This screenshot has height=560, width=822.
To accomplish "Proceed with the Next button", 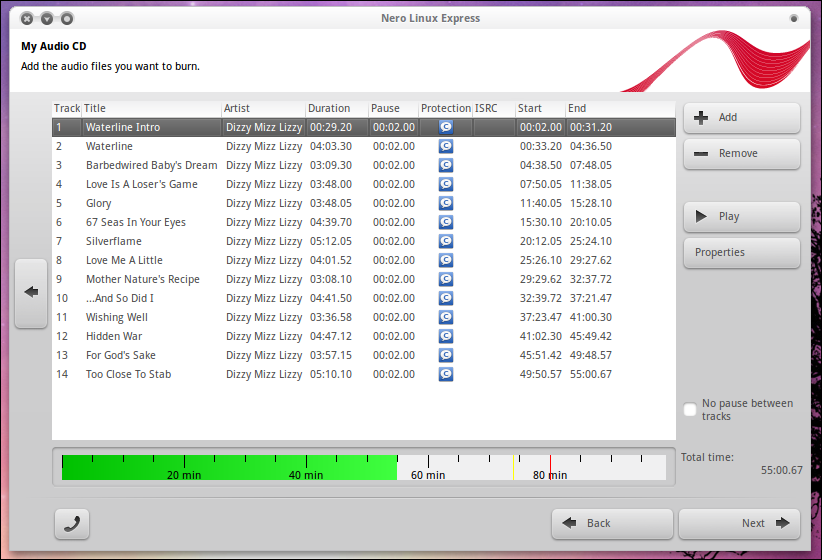I will (x=739, y=523).
